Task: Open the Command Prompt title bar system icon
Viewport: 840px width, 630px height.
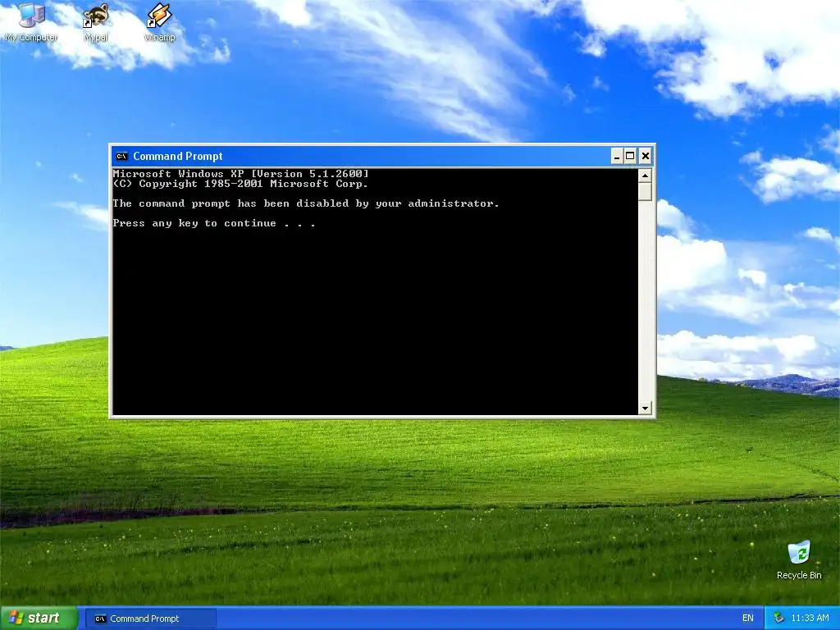Action: [121, 157]
